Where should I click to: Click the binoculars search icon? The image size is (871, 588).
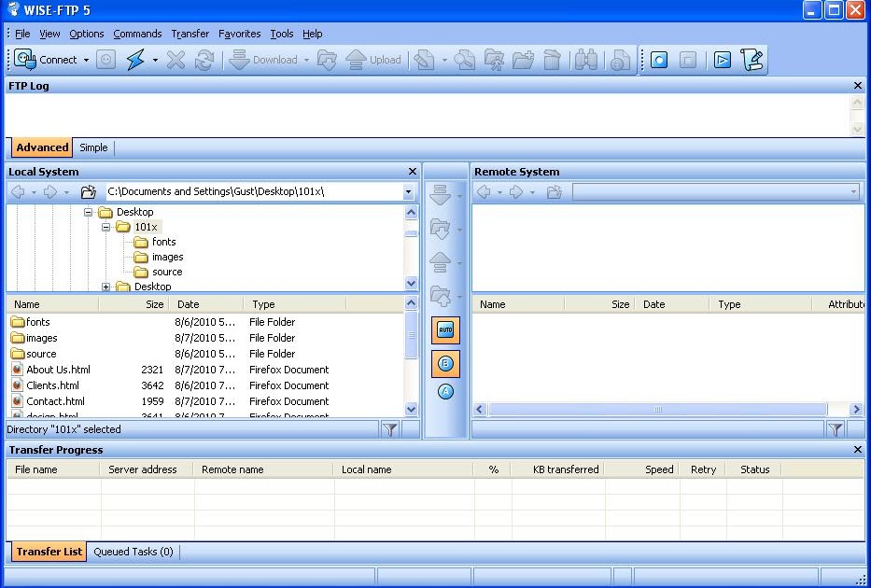(585, 60)
